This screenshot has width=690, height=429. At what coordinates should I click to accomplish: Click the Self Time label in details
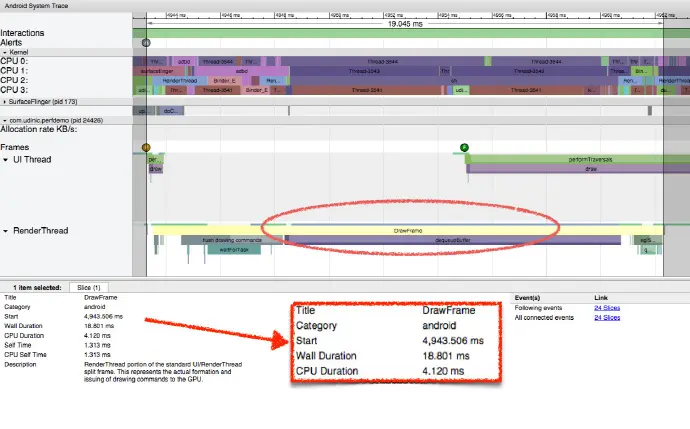tap(18, 345)
